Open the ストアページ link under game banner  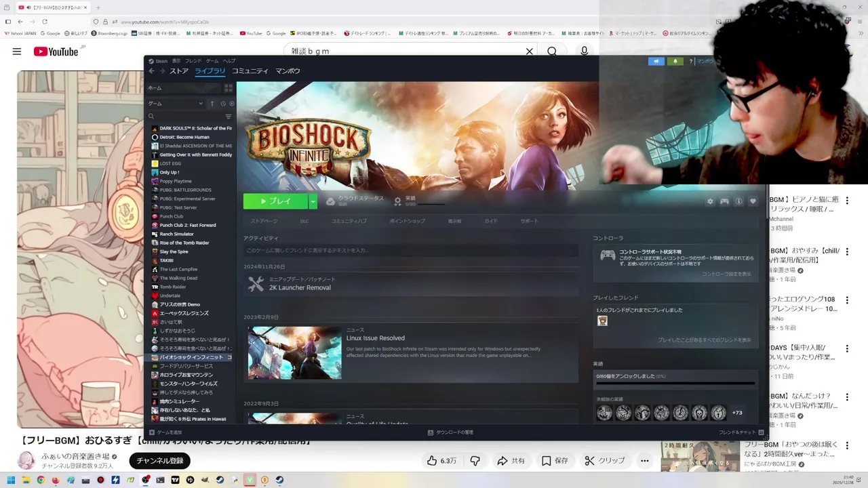(x=264, y=221)
